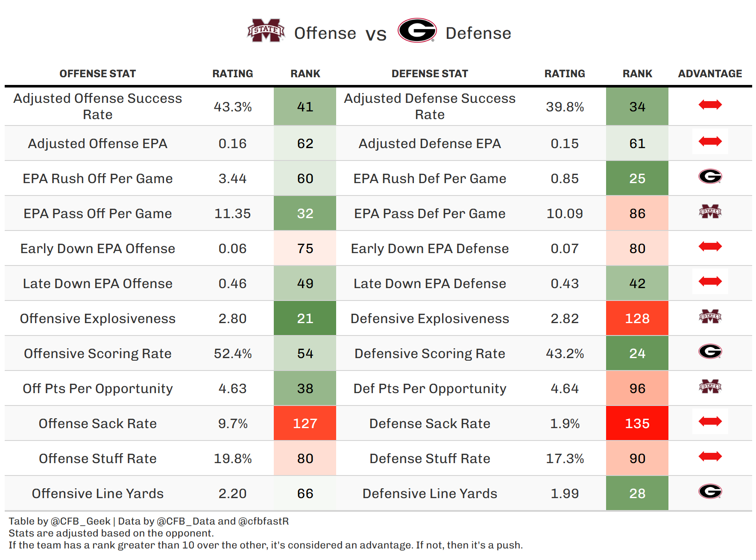Click push arrow in Adjusted Success Rate row
Image resolution: width=756 pixels, height=560 pixels.
click(710, 105)
